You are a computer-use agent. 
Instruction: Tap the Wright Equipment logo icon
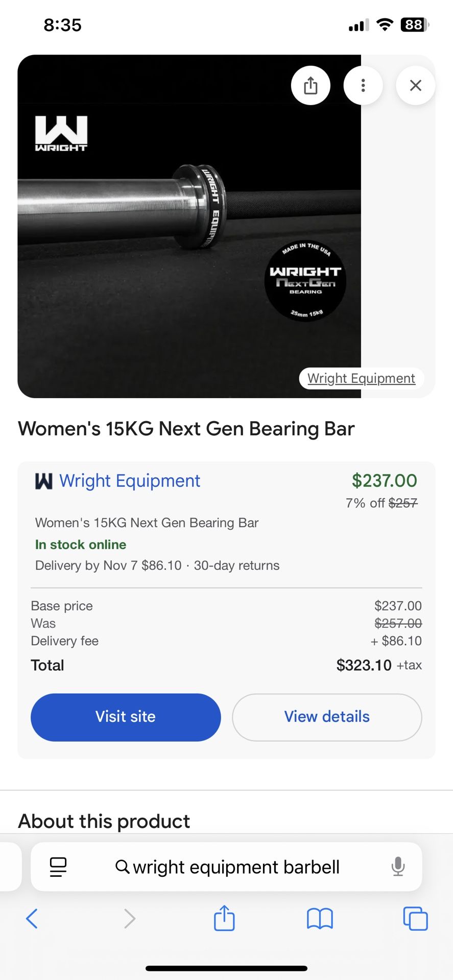[44, 481]
